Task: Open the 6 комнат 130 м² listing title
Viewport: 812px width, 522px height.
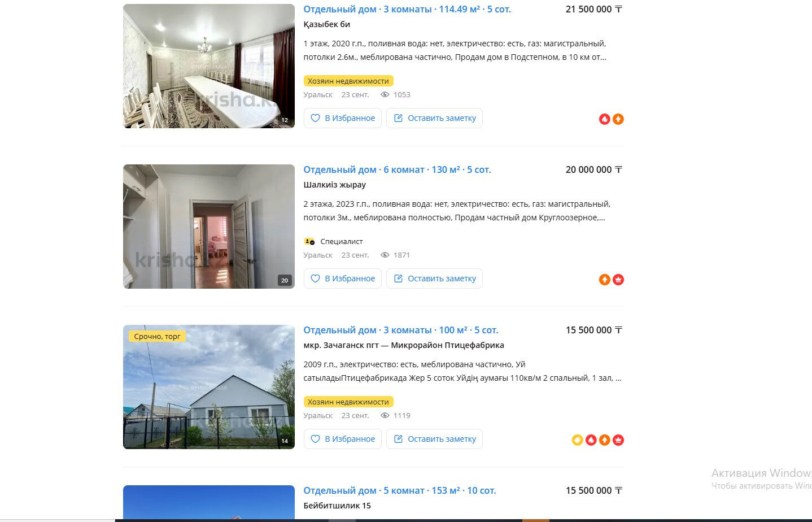Action: [x=397, y=169]
